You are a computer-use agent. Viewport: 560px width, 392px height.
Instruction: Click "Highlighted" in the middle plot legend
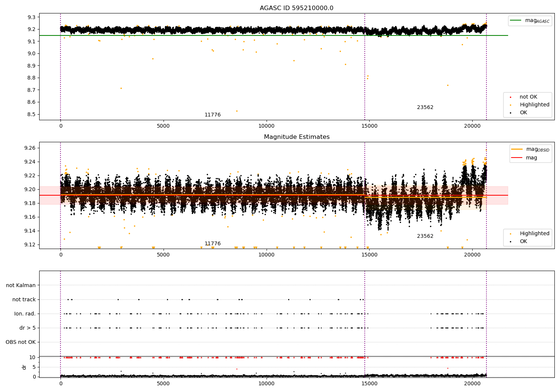(x=530, y=234)
